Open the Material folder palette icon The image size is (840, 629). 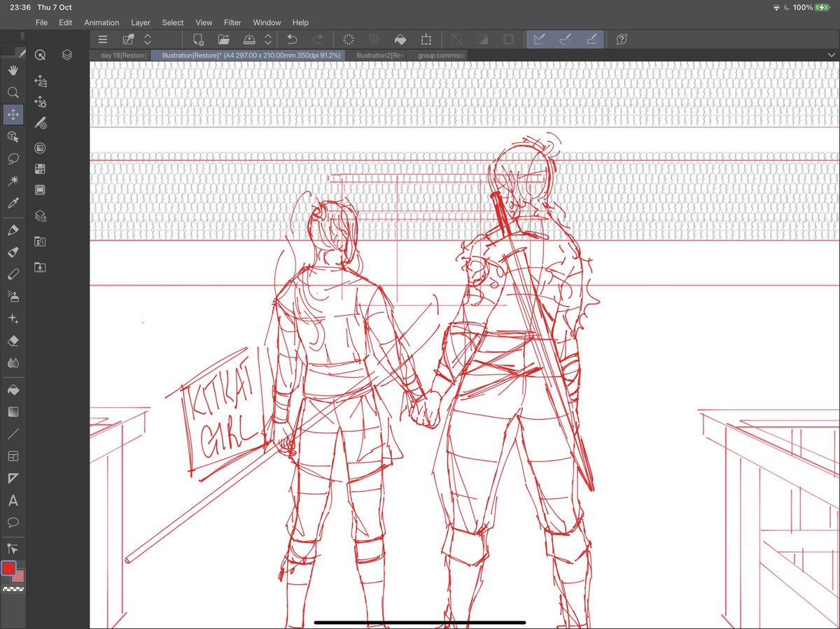[40, 242]
